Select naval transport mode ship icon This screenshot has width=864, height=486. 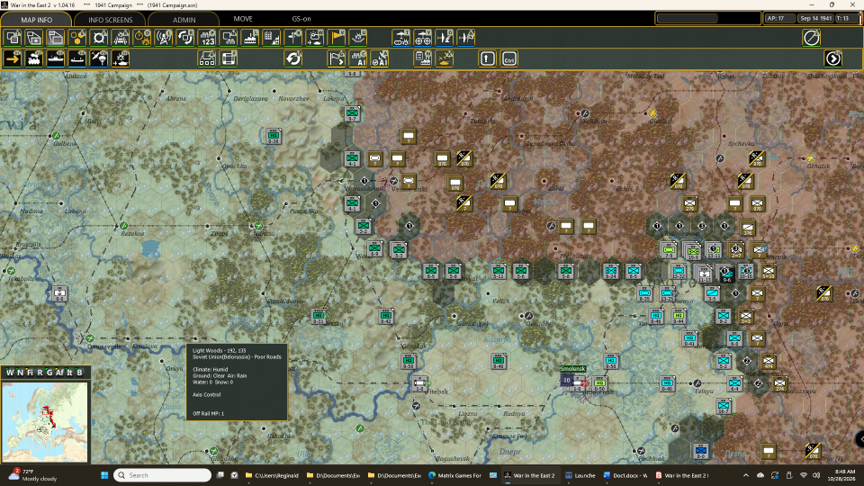[56, 58]
